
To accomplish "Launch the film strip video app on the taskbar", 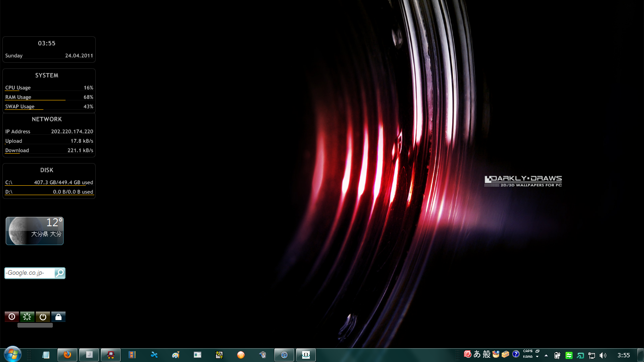I will click(132, 355).
